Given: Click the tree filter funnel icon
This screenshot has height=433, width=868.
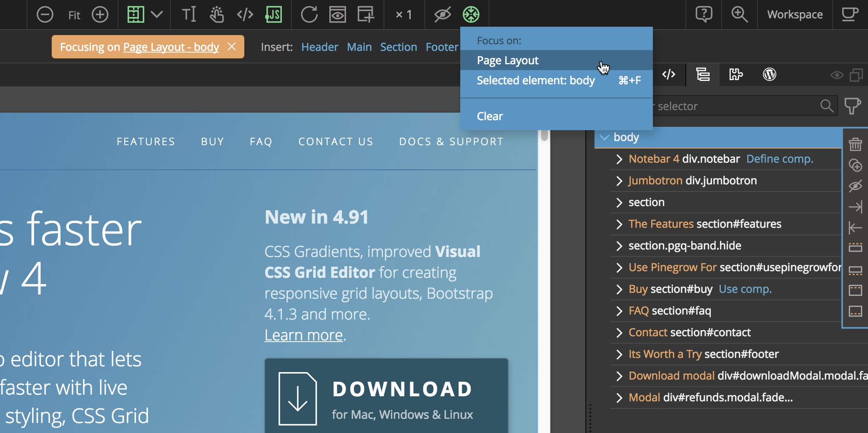Looking at the screenshot, I should [x=853, y=106].
